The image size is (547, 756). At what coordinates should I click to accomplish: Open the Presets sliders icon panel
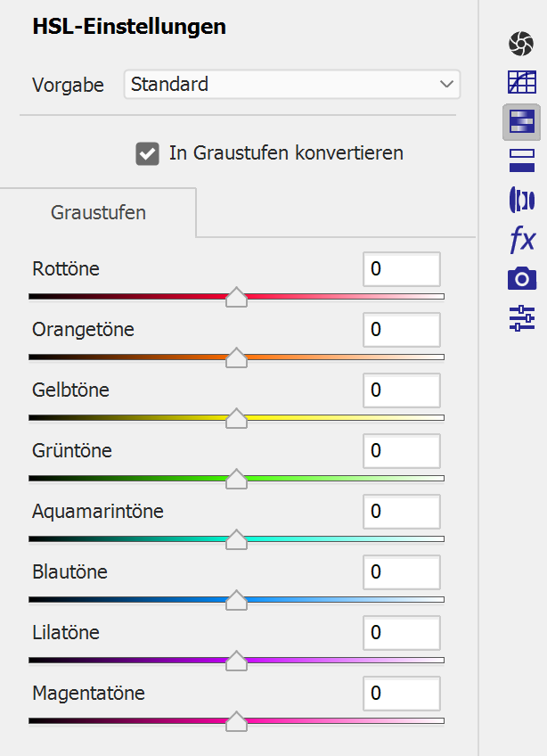click(521, 318)
